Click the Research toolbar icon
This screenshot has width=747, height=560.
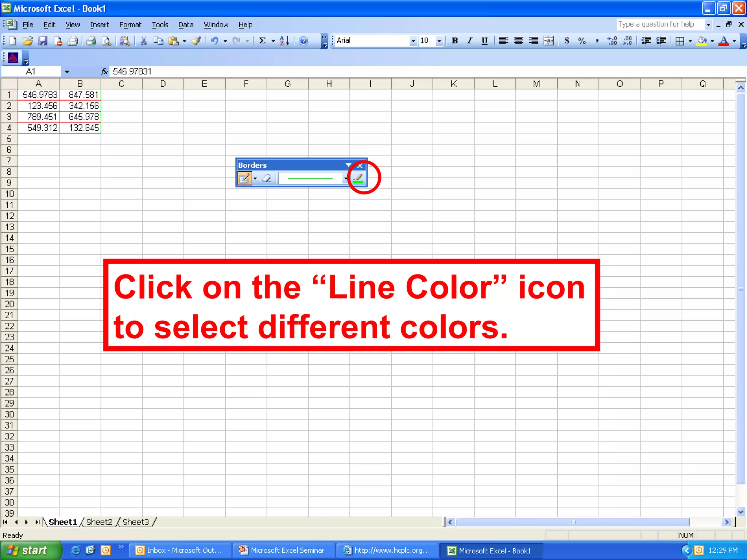[x=125, y=41]
